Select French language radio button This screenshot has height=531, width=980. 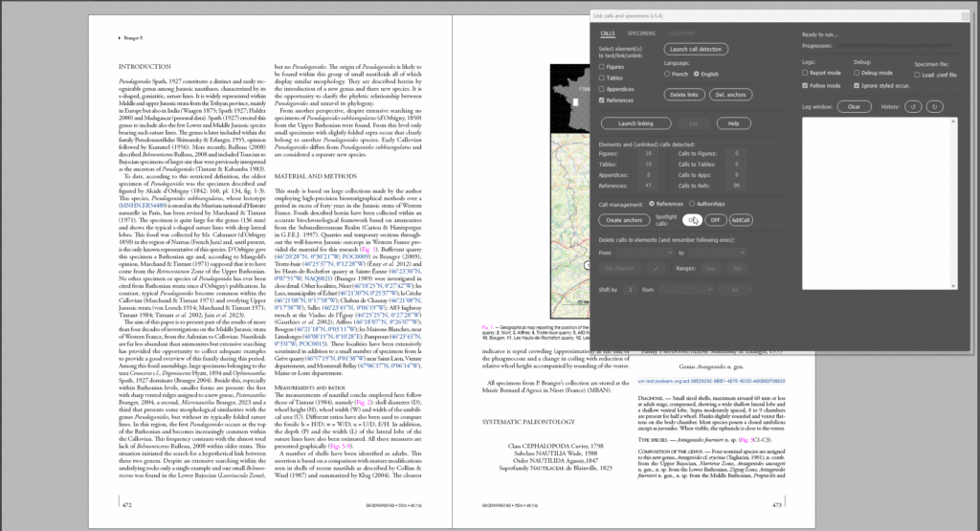[x=667, y=74]
